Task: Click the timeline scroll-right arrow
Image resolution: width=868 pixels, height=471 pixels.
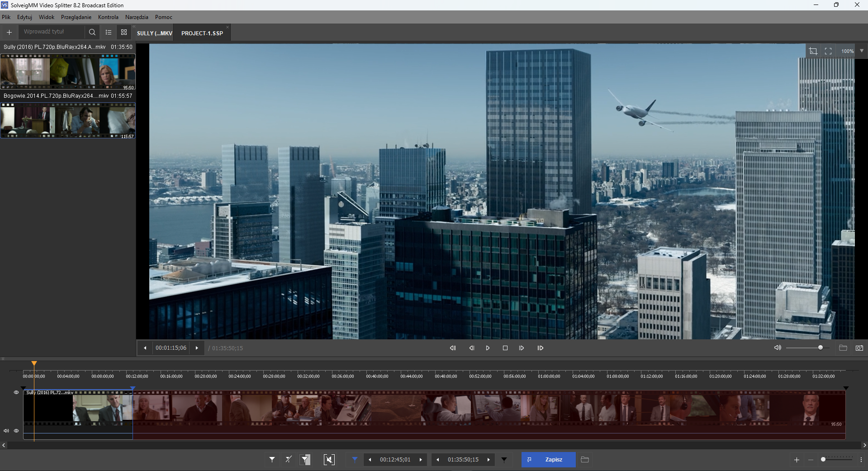Action: pyautogui.click(x=864, y=445)
